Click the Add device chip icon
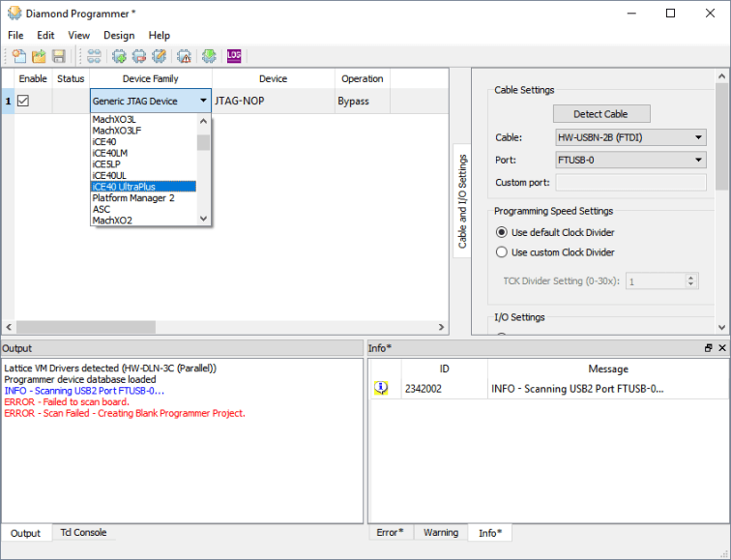731x560 pixels. pos(119,56)
